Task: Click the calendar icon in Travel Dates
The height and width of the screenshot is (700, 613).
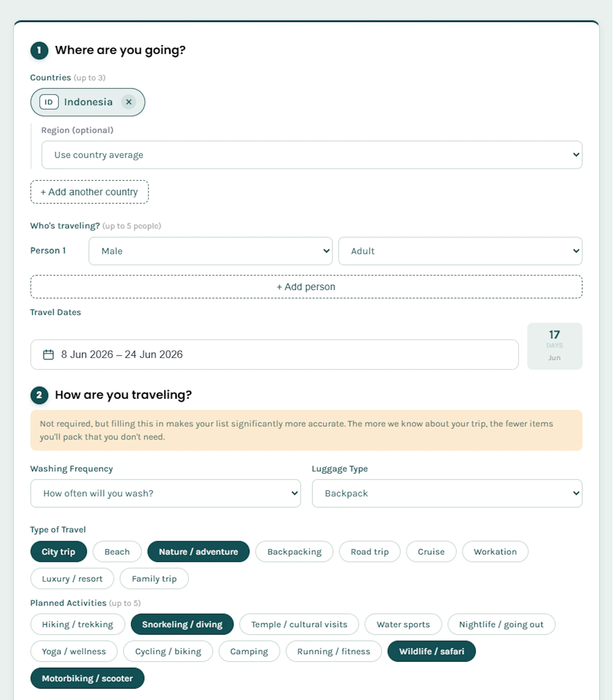Action: point(48,354)
